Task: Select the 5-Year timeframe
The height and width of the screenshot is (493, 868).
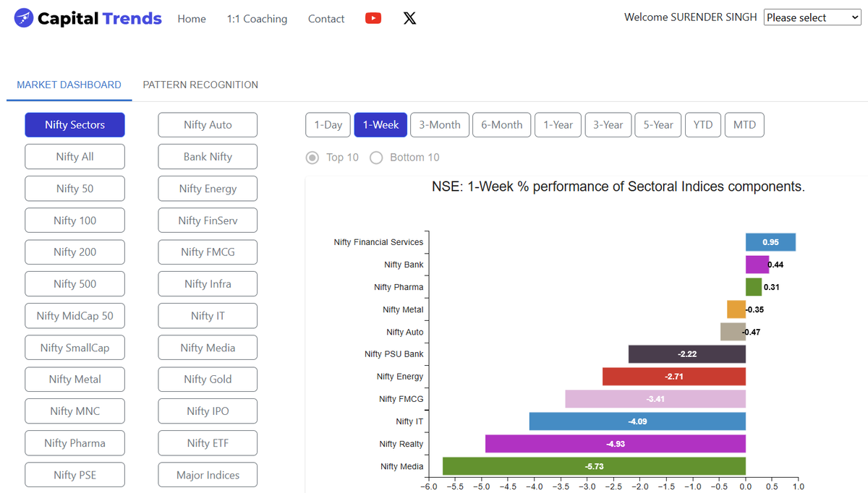Action: point(658,125)
